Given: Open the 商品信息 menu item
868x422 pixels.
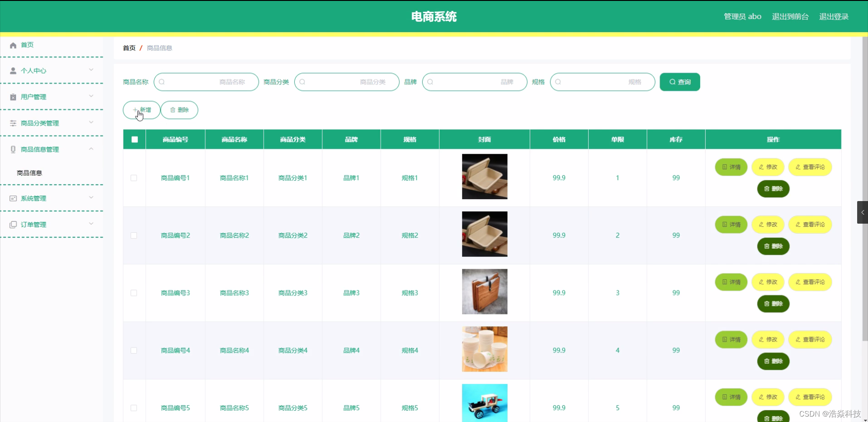Looking at the screenshot, I should click(29, 173).
